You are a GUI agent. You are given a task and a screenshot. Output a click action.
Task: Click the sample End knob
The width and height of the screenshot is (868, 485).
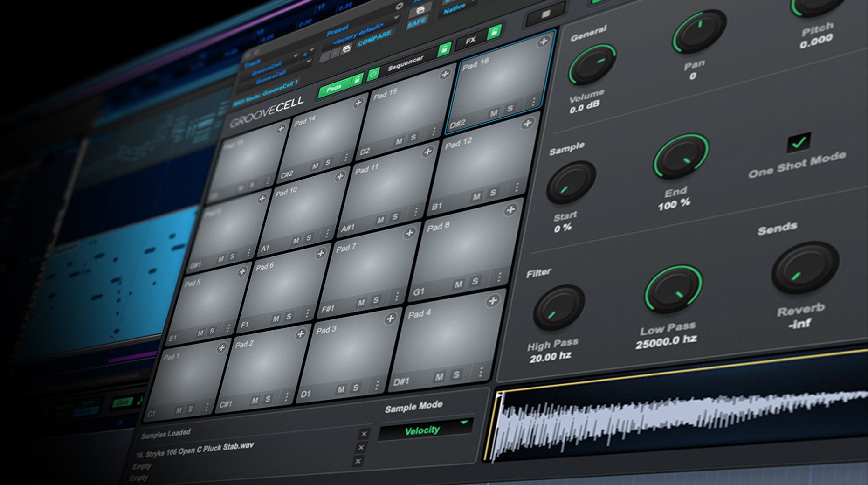(x=681, y=156)
